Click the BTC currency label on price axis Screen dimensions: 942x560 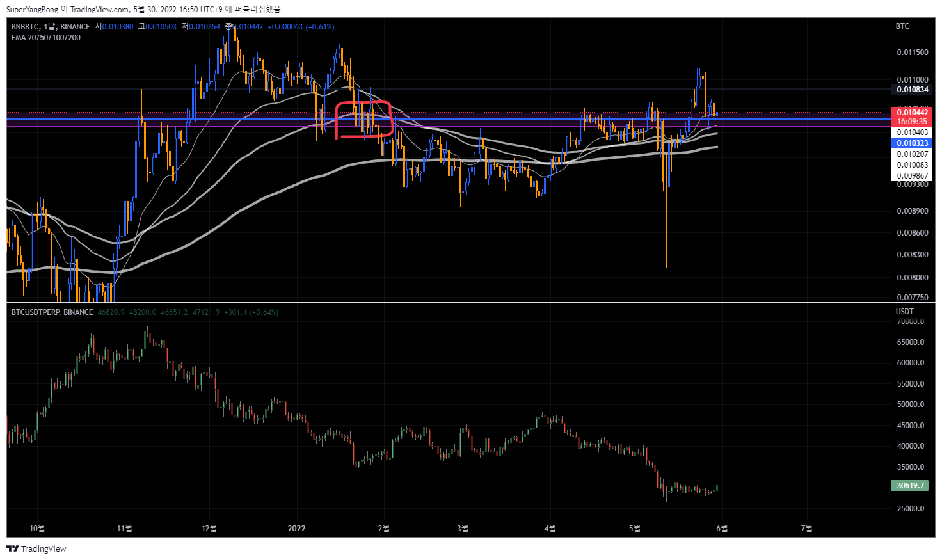pos(902,26)
